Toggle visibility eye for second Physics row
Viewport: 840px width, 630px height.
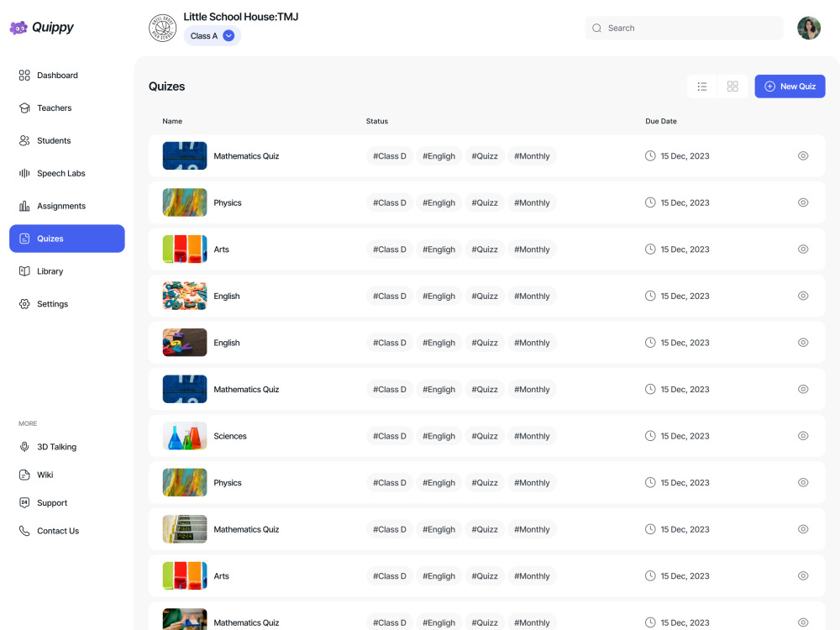[803, 483]
